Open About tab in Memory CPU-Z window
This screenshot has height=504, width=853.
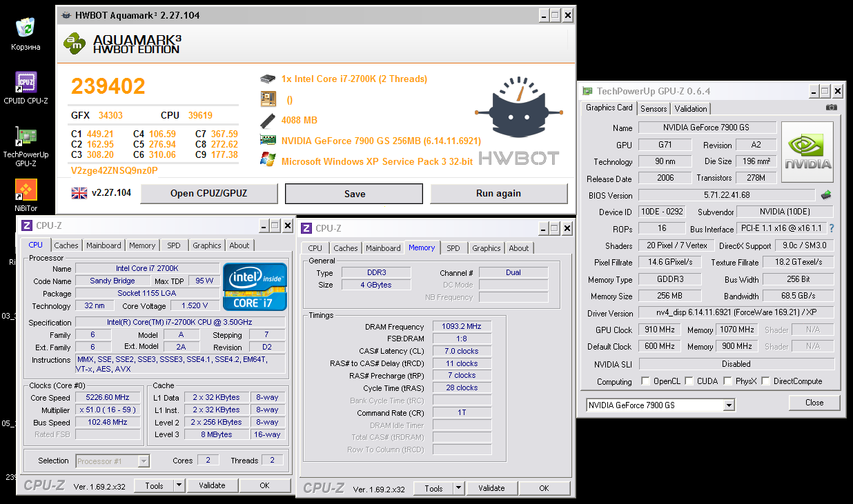click(x=519, y=248)
